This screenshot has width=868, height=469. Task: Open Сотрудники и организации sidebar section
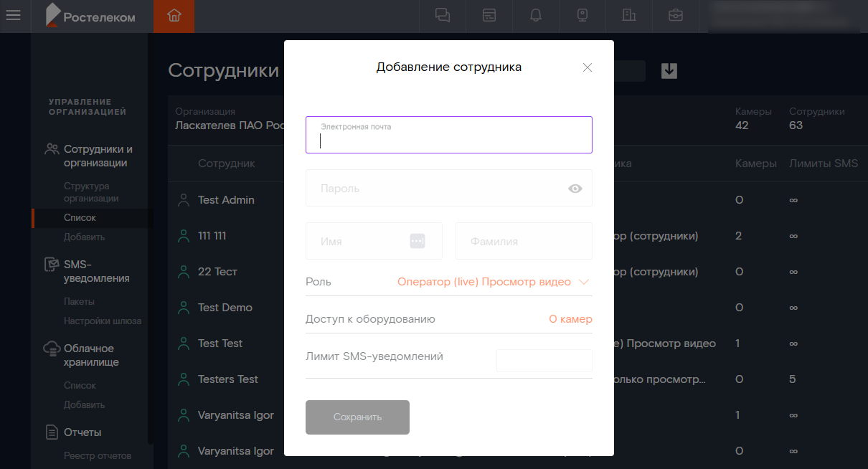[x=98, y=156]
